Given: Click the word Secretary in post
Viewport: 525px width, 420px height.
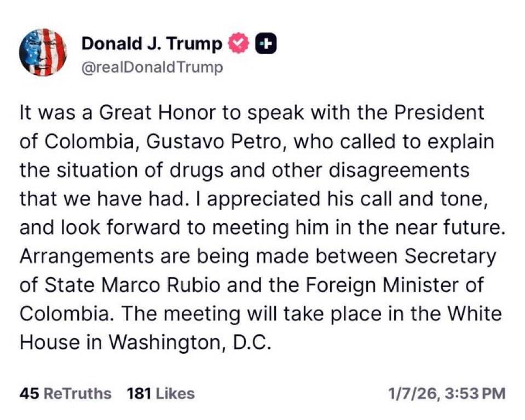Looking at the screenshot, I should [451, 257].
